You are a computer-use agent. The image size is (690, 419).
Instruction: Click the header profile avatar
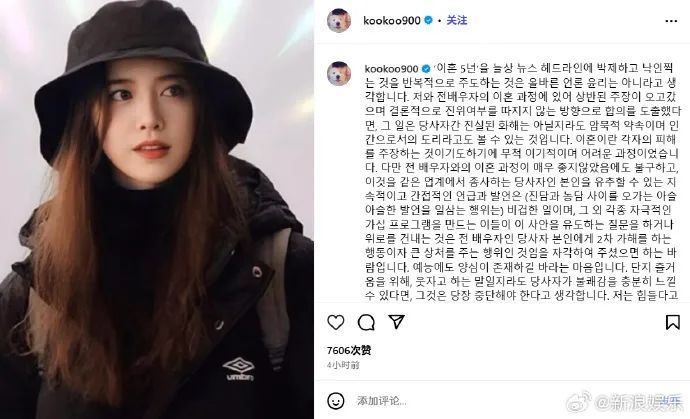coord(339,20)
